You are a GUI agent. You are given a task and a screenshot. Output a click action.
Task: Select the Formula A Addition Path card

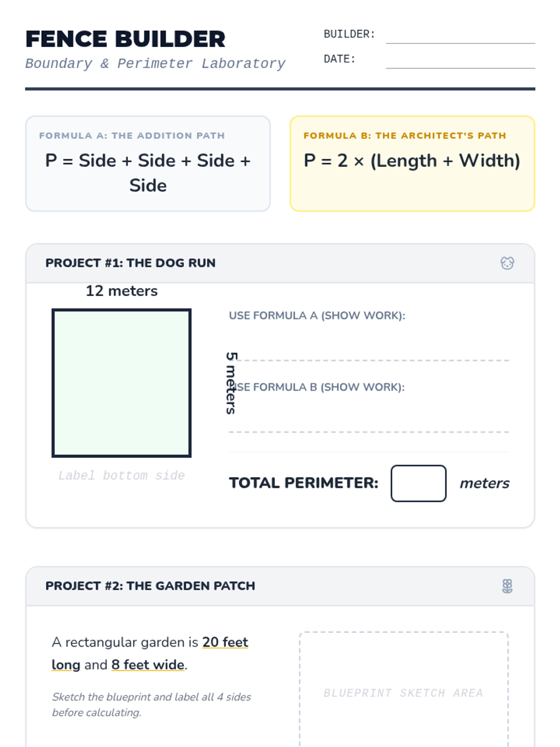148,164
